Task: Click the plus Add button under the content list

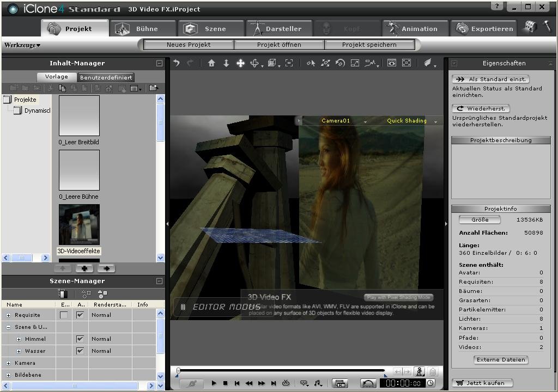Action: 84,268
